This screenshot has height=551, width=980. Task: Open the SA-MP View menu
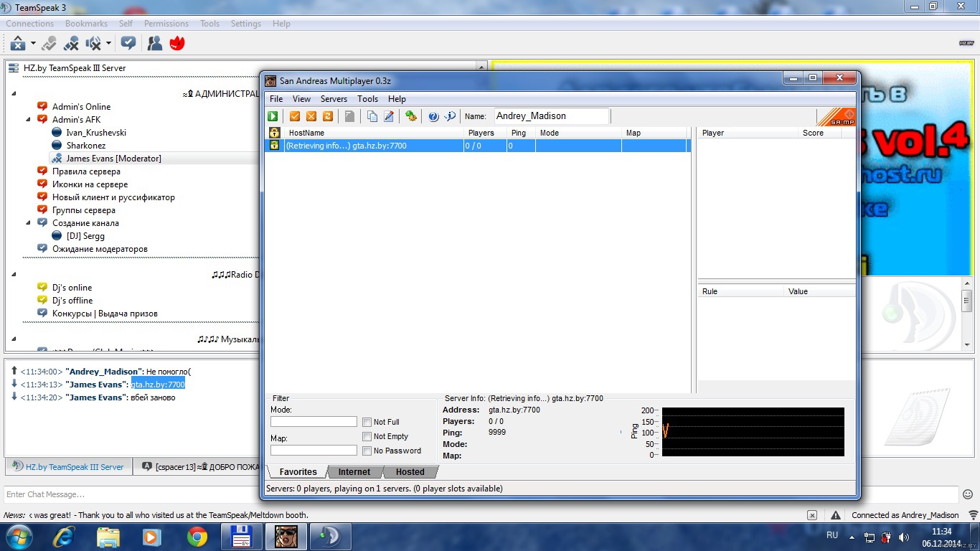[x=301, y=99]
